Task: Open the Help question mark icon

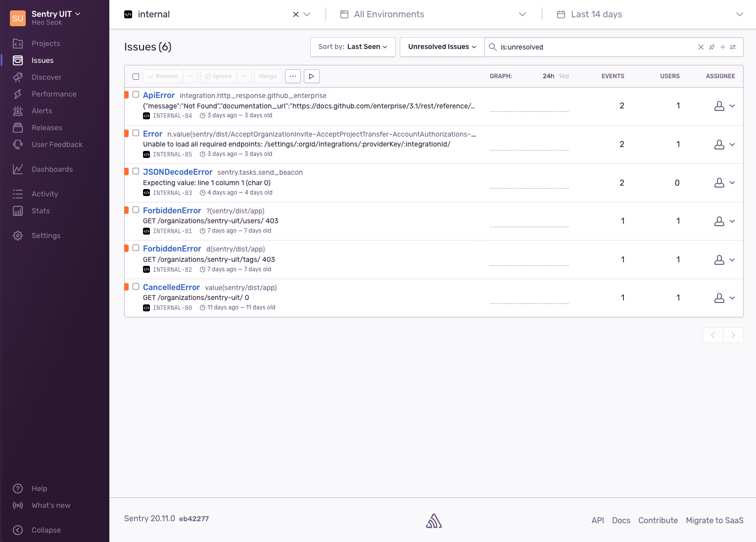Action: pyautogui.click(x=18, y=489)
